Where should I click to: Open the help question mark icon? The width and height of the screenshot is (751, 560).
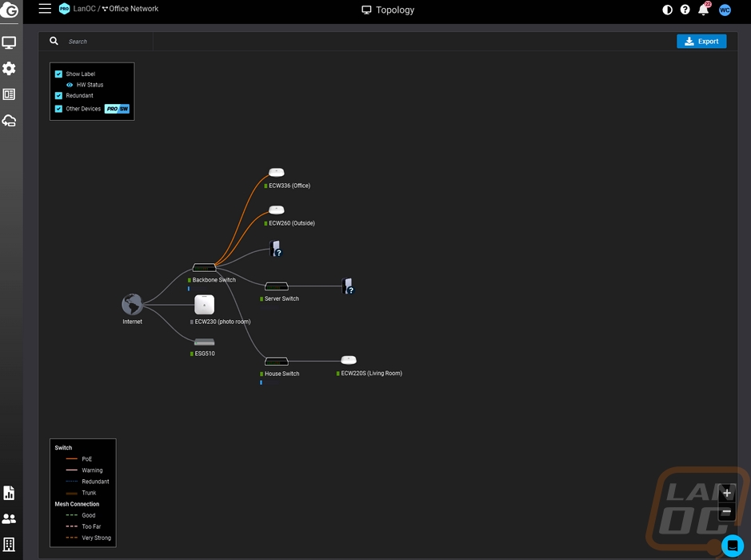(x=685, y=10)
